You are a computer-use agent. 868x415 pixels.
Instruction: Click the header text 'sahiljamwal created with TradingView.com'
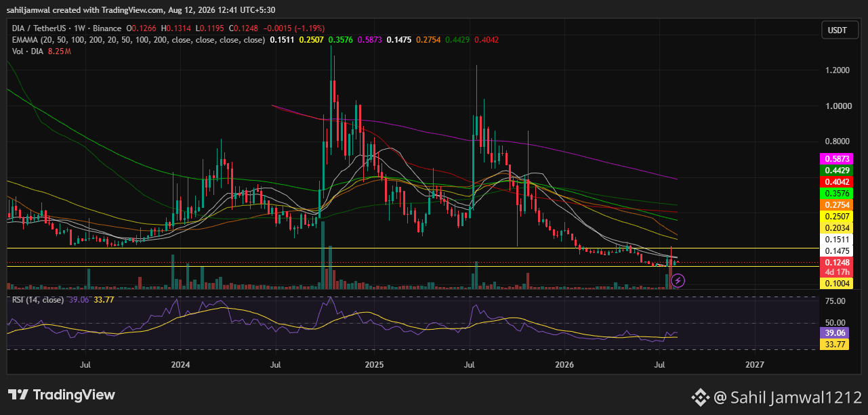point(85,9)
